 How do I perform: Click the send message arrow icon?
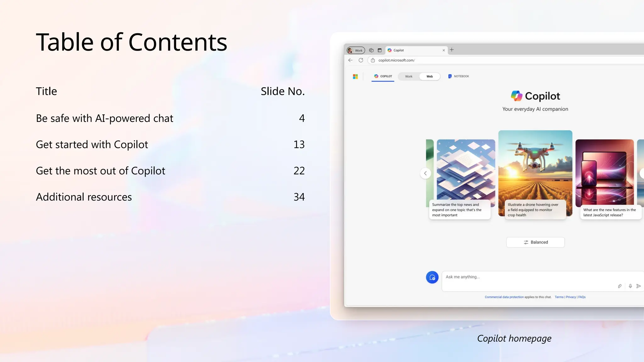[638, 286]
